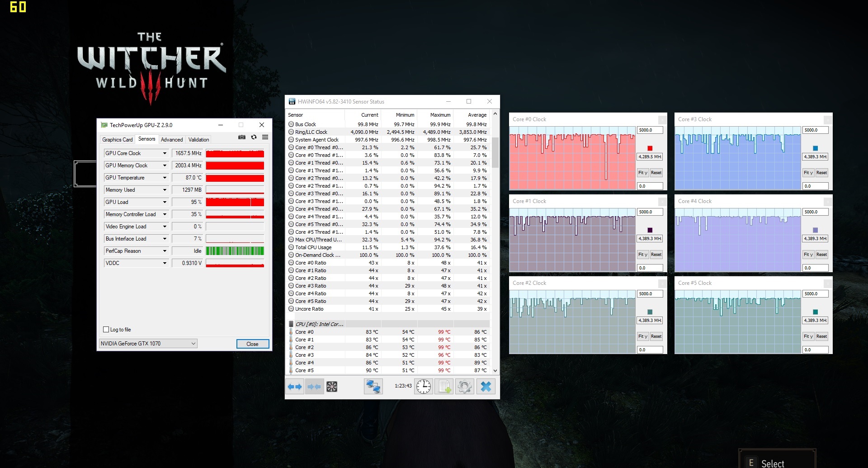
Task: Open the VDDC sensor dropdown
Action: click(165, 263)
